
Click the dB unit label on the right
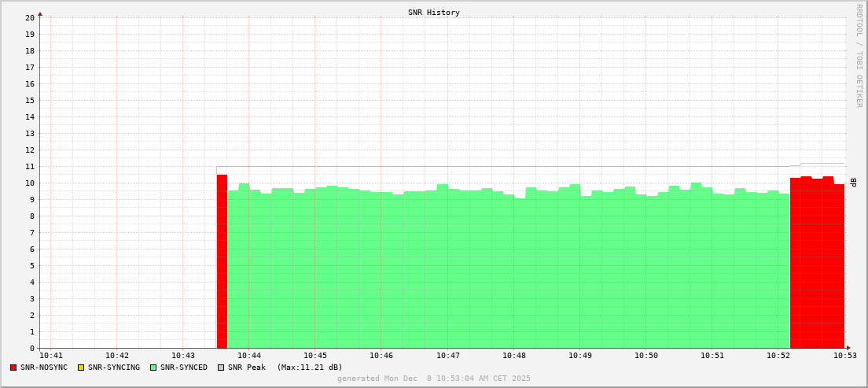tap(854, 183)
